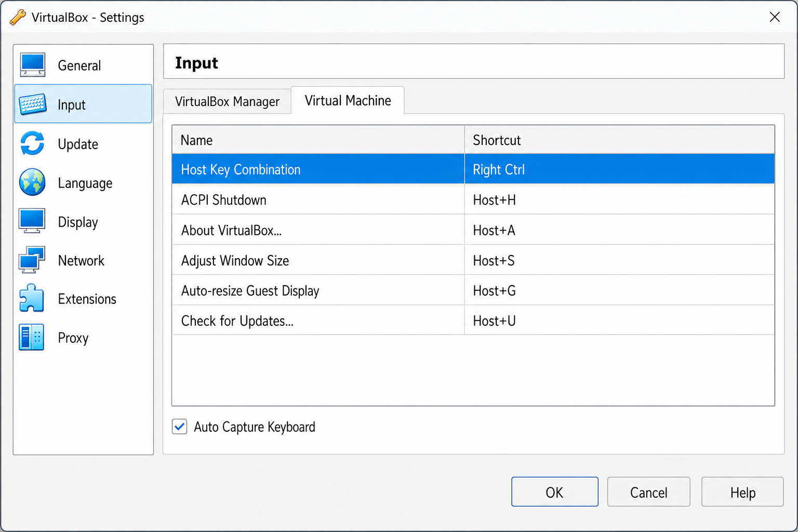
Task: Select the Virtual Machine tab
Action: click(x=348, y=100)
